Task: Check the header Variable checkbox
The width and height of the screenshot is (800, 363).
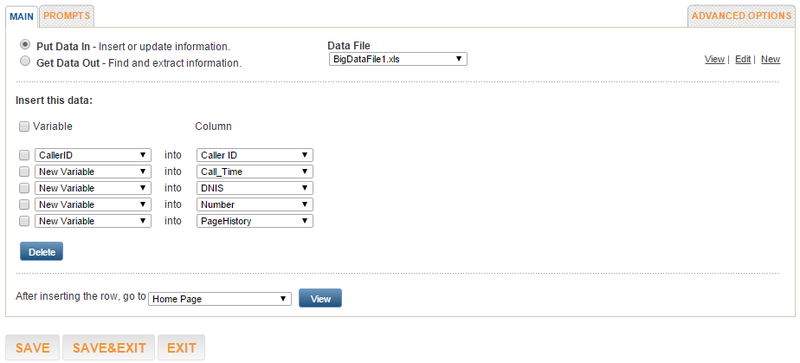Action: (24, 127)
